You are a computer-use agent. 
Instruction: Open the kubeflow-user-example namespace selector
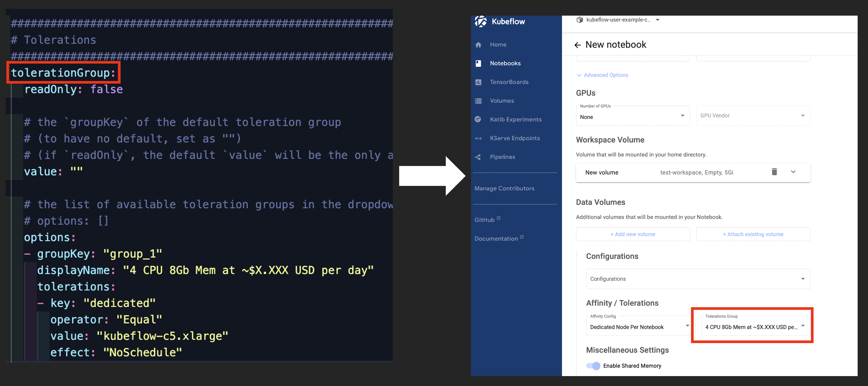[x=618, y=20]
